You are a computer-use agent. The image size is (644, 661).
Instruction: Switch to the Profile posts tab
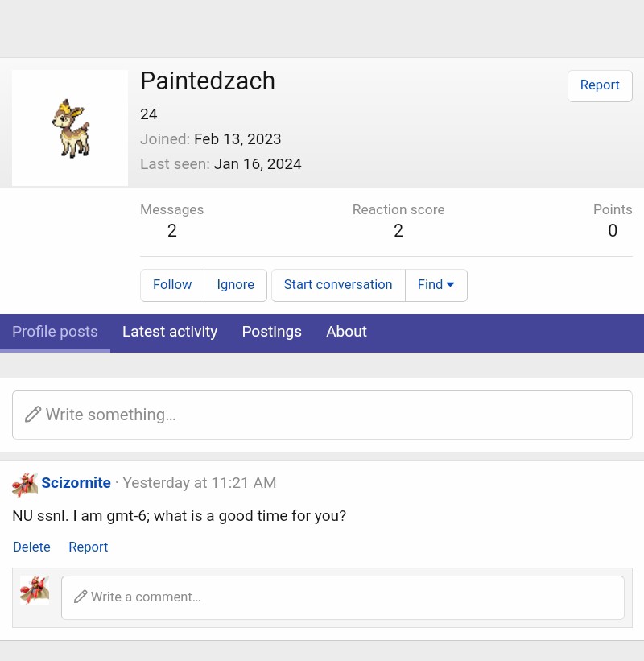pyautogui.click(x=55, y=333)
